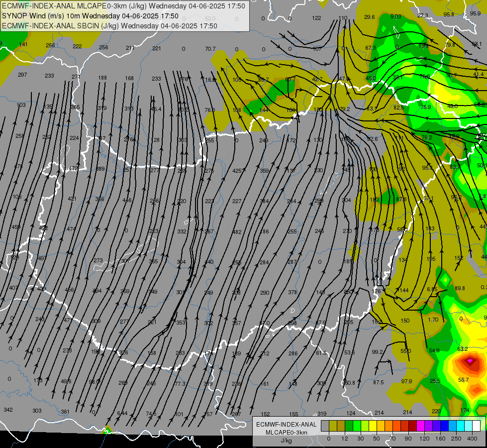
Task: Click the legend scale value '90'
Action: point(408,439)
